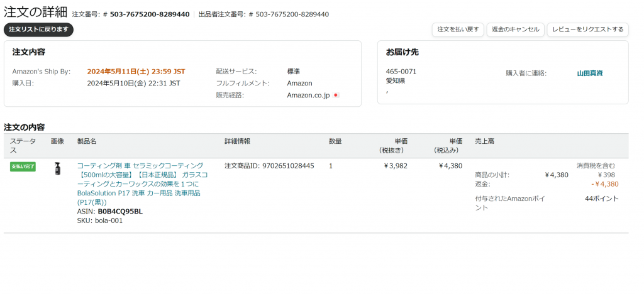Open the buyer contact link 山田真資
The image size is (644, 294).
pos(590,73)
